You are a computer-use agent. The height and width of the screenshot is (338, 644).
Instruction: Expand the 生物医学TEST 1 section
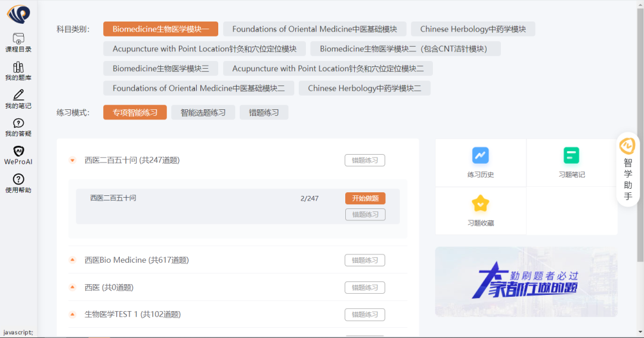pos(72,314)
